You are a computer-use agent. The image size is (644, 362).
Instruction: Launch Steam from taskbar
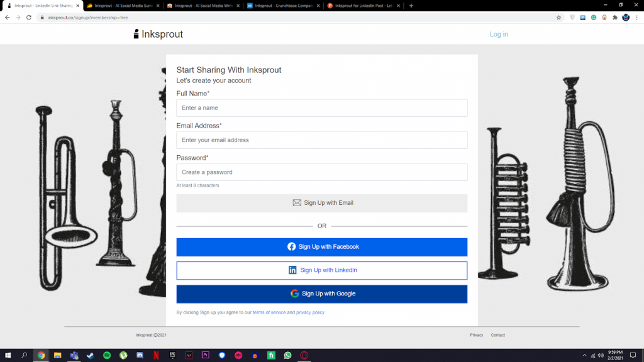pos(91,356)
